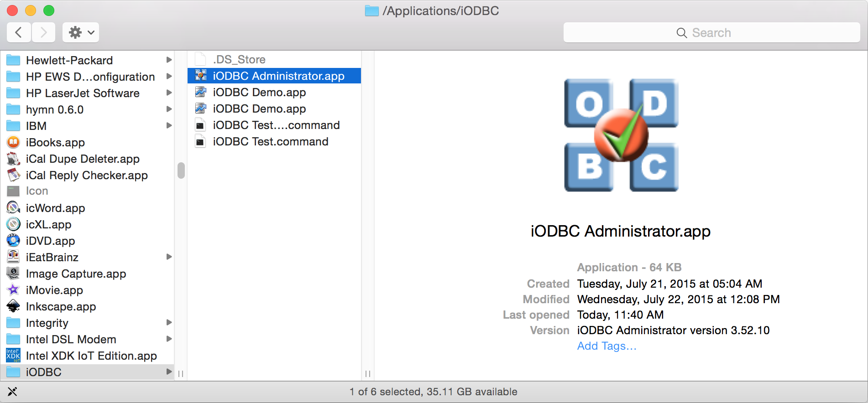This screenshot has height=403, width=868.
Task: Open the gear Action menu dropdown
Action: point(81,32)
